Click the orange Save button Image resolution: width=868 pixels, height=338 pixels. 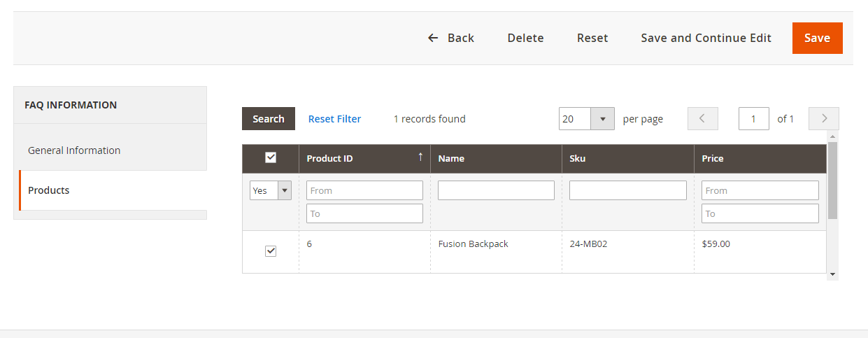pos(817,38)
